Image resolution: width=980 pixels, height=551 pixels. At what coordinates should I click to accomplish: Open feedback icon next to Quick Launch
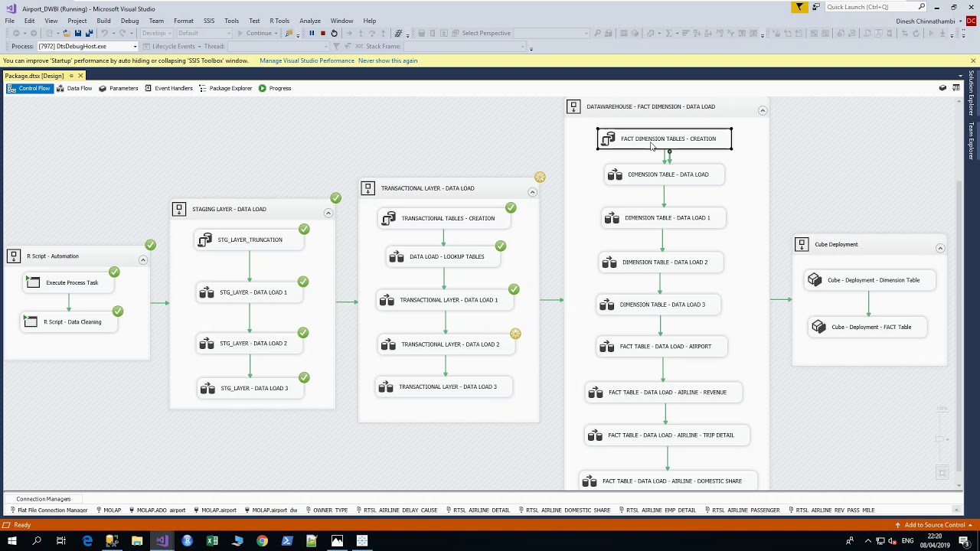click(x=816, y=7)
